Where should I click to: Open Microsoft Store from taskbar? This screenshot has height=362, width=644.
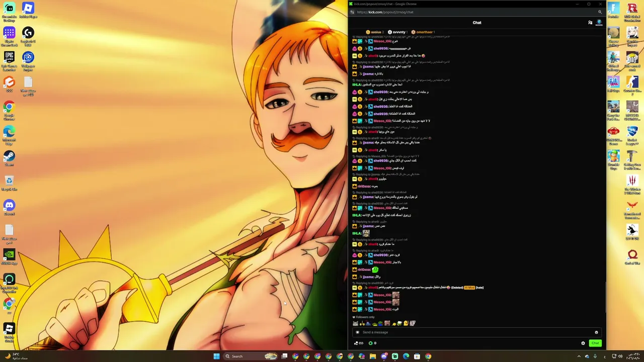(x=417, y=356)
